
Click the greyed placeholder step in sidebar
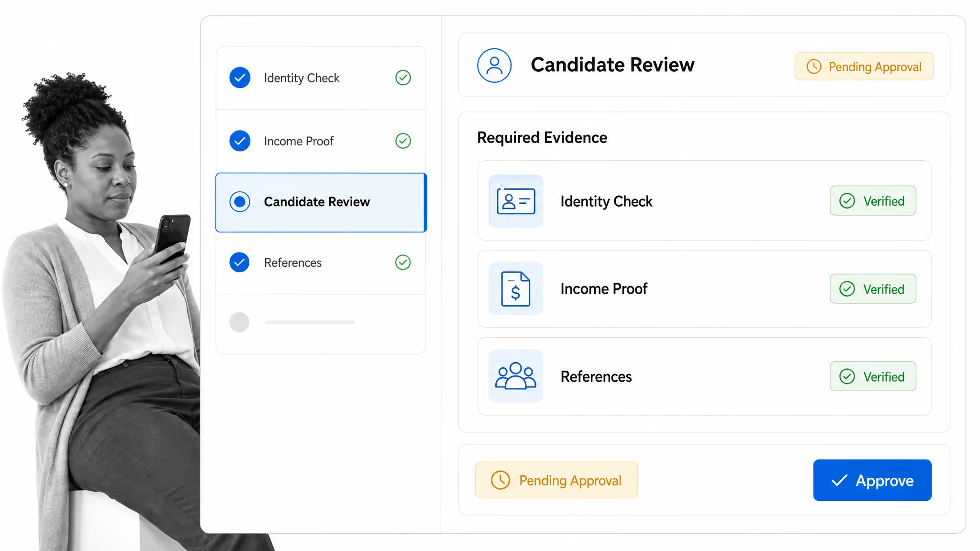[x=321, y=323]
